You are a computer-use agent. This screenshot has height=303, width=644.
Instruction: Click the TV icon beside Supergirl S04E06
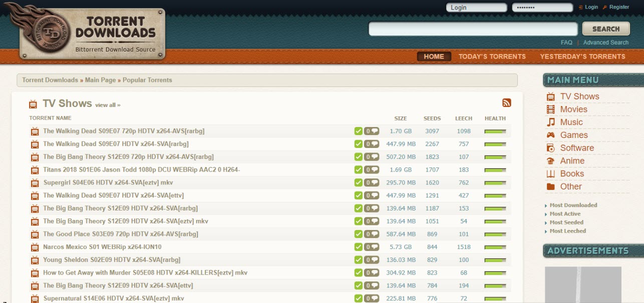(x=35, y=183)
